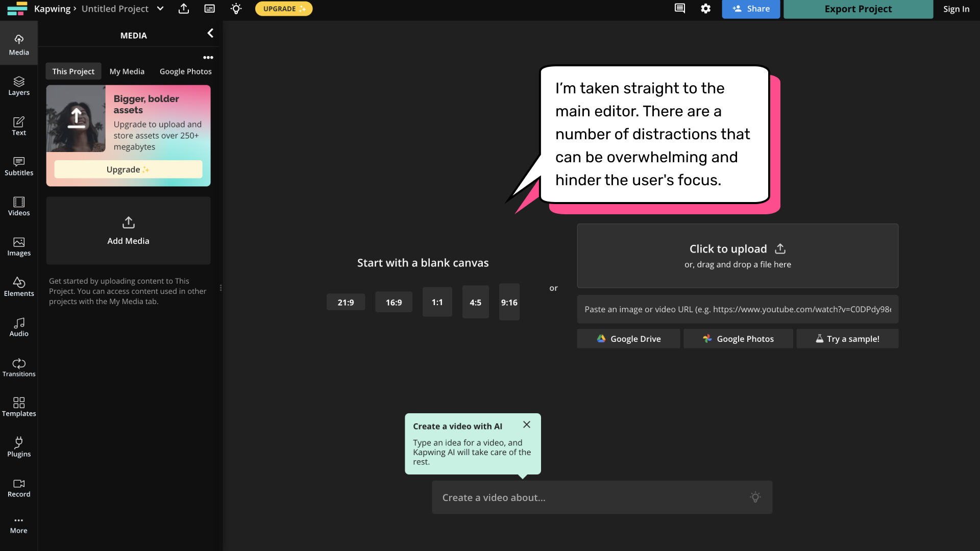Viewport: 980px width, 551px height.
Task: Switch to the My Media tab
Action: pos(127,71)
